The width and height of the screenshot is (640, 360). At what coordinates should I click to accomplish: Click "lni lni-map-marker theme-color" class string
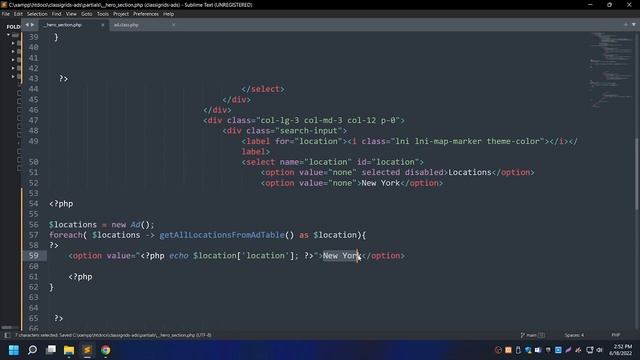[x=469, y=141]
